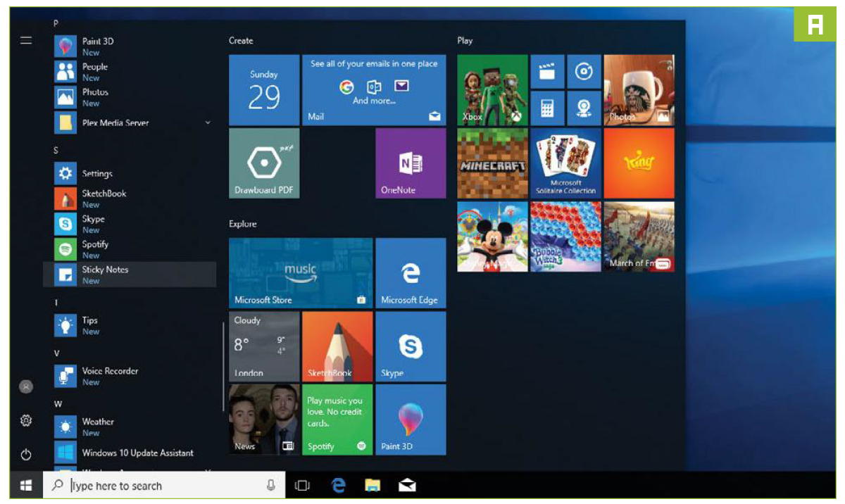This screenshot has height=504, width=845.
Task: Open the OneNote tile
Action: tap(411, 163)
